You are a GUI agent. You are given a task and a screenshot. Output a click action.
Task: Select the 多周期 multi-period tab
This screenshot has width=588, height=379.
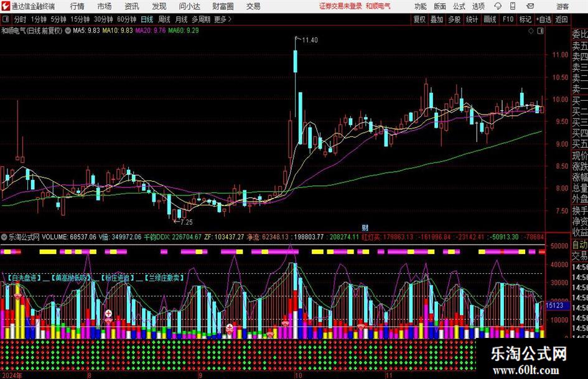coord(201,19)
